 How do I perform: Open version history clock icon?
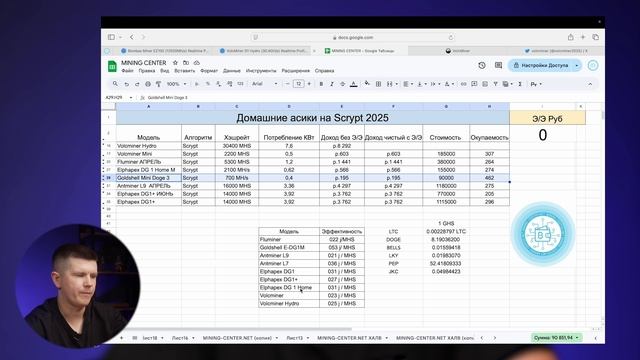point(482,65)
